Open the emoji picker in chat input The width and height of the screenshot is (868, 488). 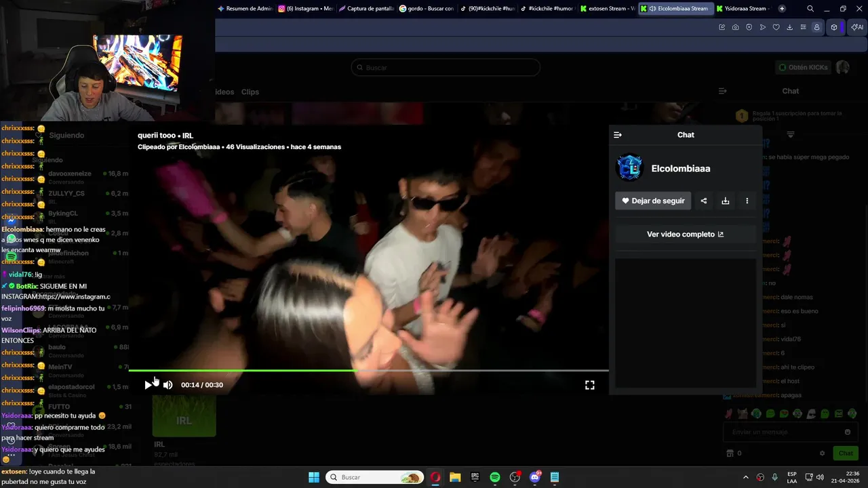click(848, 432)
